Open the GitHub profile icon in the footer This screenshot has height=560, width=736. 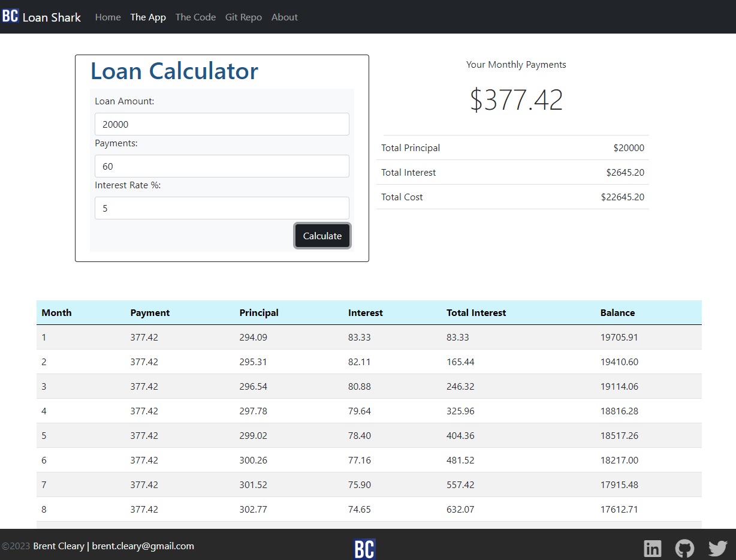[684, 547]
